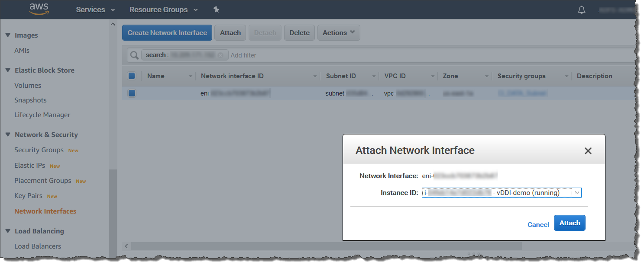Image resolution: width=644 pixels, height=265 pixels.
Task: Collapse the Network & Security section
Action: [8, 134]
